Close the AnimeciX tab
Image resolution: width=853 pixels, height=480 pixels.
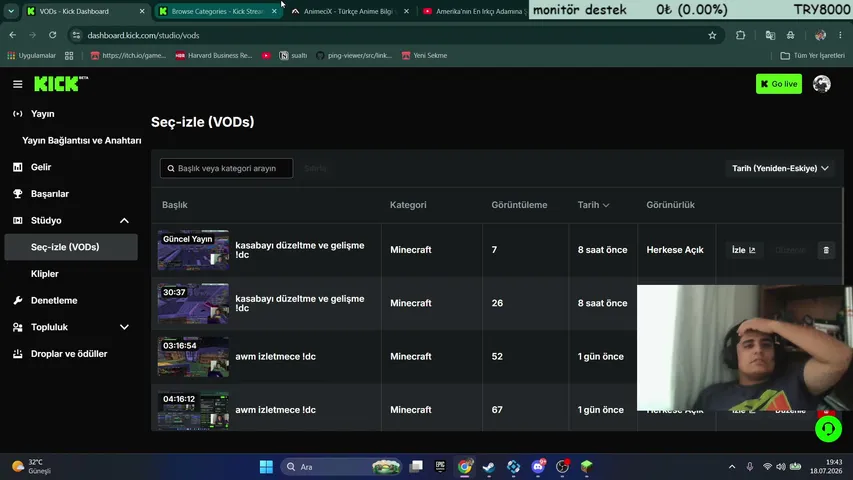[406, 11]
